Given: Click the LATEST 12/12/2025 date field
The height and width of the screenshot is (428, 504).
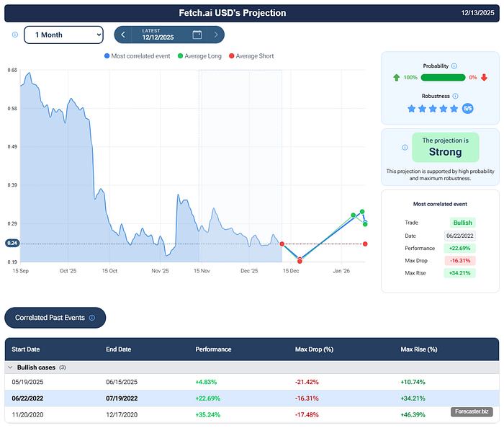Looking at the screenshot, I should 158,35.
